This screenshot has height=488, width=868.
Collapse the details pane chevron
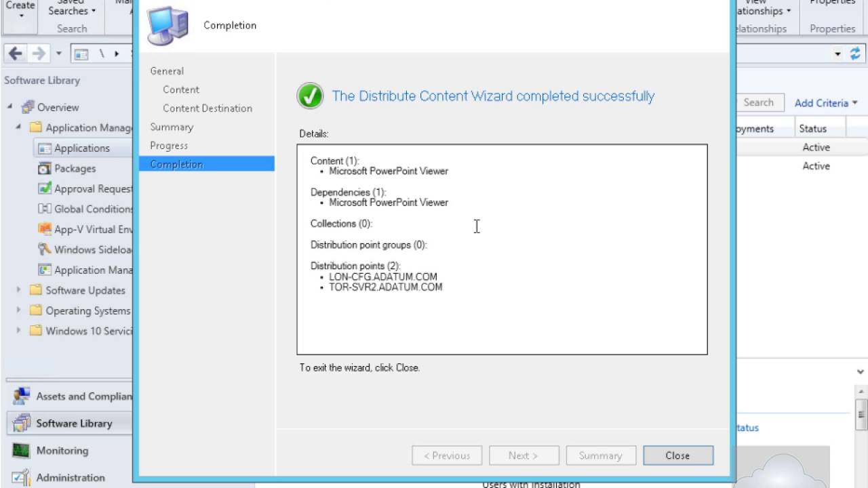pos(861,372)
